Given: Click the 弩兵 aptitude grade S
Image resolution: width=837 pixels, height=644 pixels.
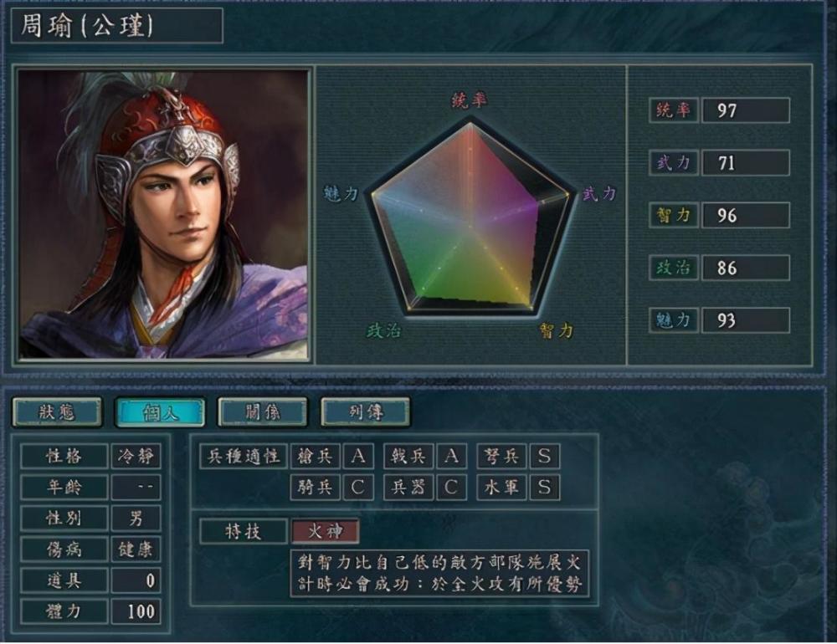Looking at the screenshot, I should coord(545,456).
